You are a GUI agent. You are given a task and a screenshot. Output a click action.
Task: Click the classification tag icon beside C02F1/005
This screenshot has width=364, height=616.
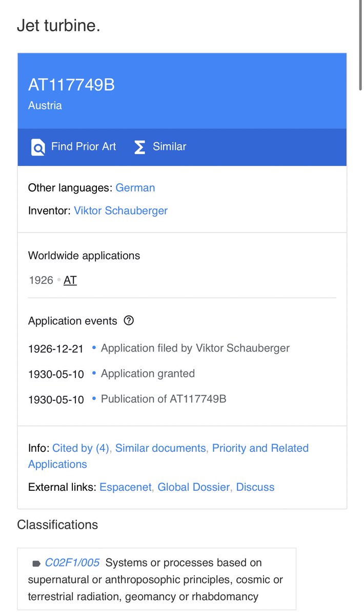(36, 563)
